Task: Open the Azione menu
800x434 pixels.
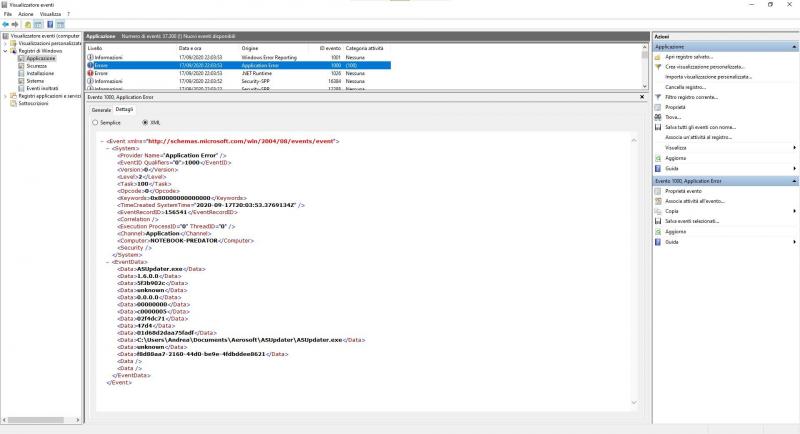Action: tap(26, 14)
